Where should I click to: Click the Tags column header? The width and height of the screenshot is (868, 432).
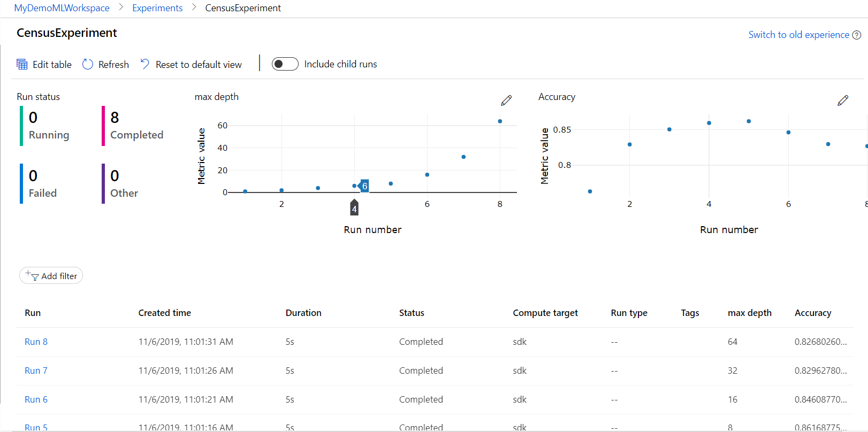point(690,313)
